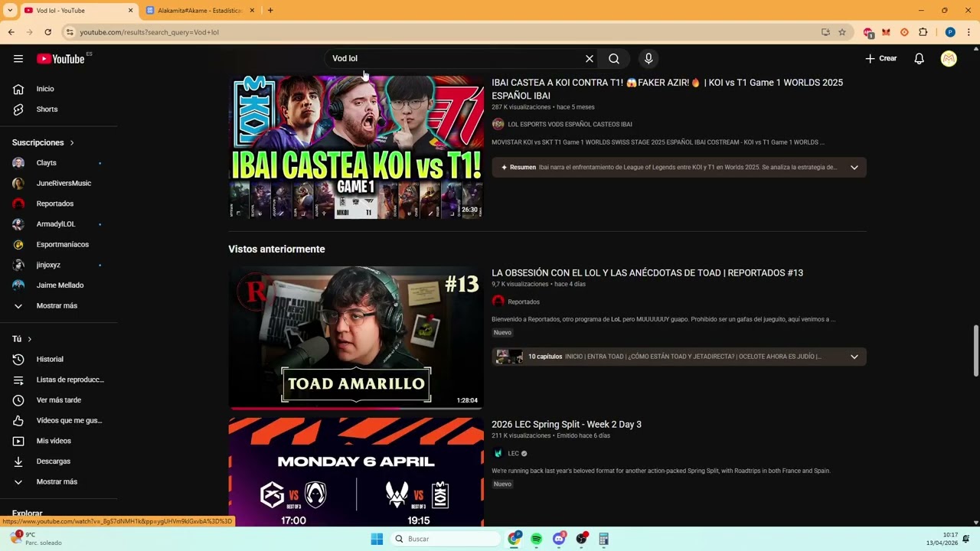980x551 pixels.
Task: Open the Jaime Mellado channel subscription
Action: (x=59, y=285)
